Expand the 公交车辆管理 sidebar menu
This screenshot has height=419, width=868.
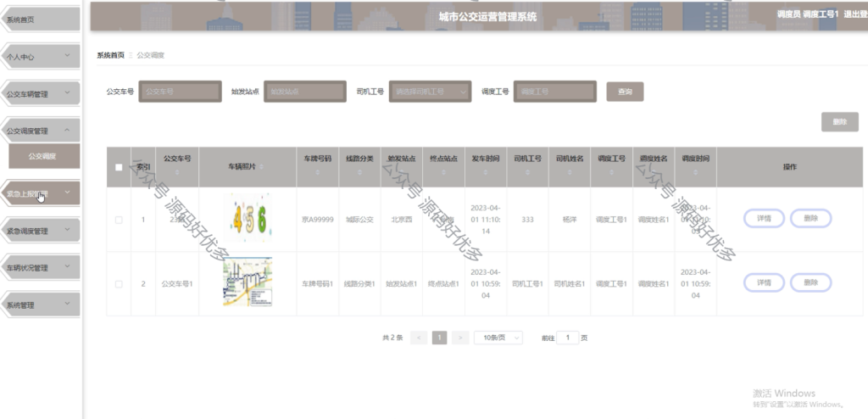click(40, 93)
